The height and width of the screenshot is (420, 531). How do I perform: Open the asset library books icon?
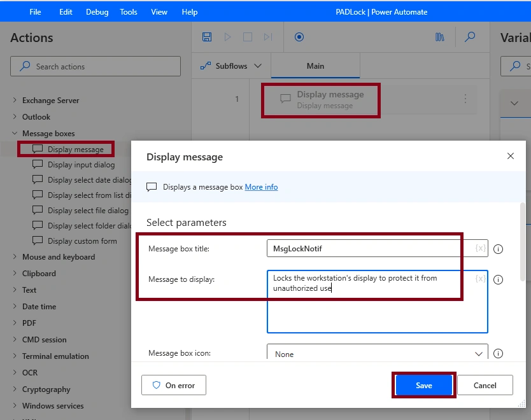439,37
